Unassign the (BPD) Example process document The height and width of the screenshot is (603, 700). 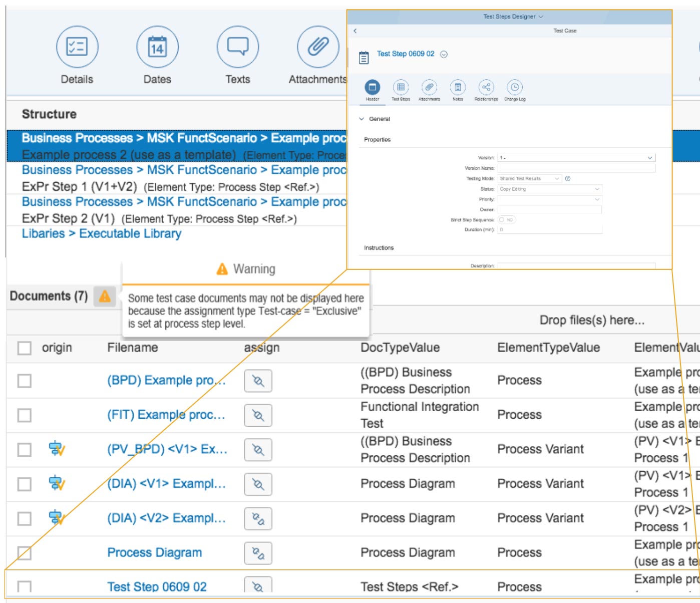(258, 381)
